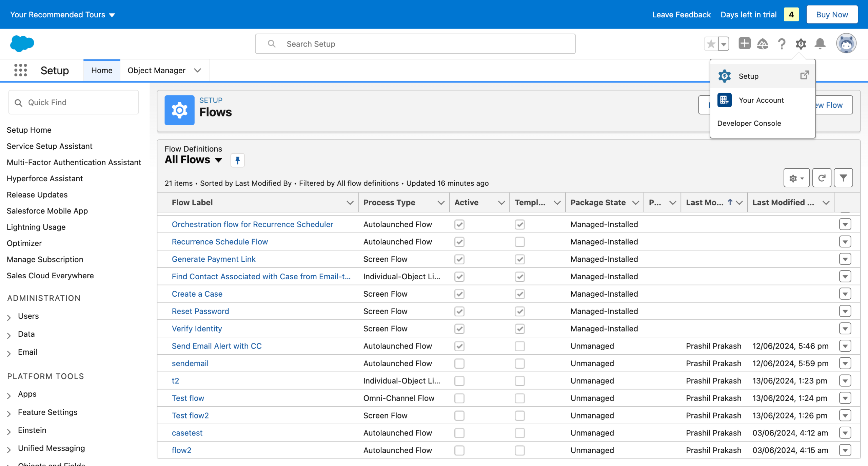Open row actions for Verify Identity
Viewport: 868px width, 466px height.
[845, 329]
